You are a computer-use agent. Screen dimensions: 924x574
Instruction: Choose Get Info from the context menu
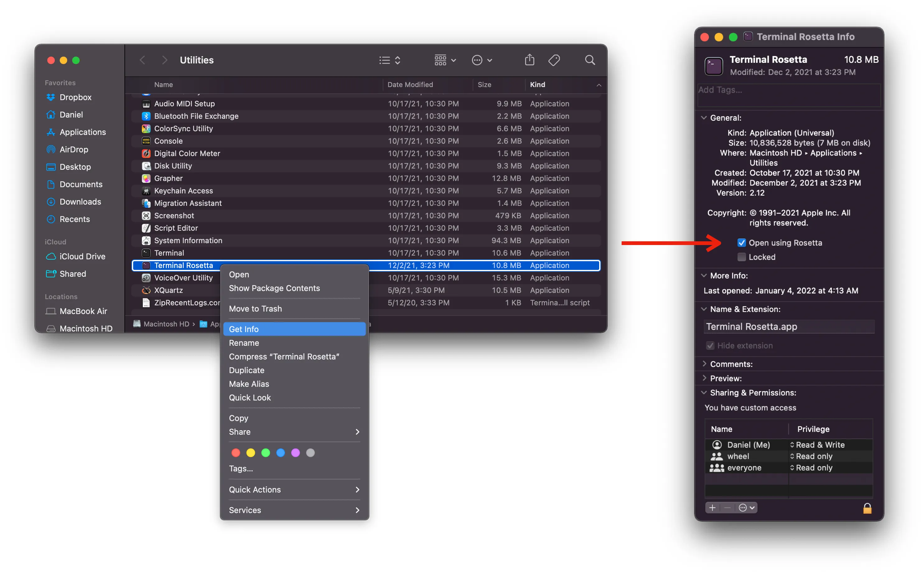244,329
